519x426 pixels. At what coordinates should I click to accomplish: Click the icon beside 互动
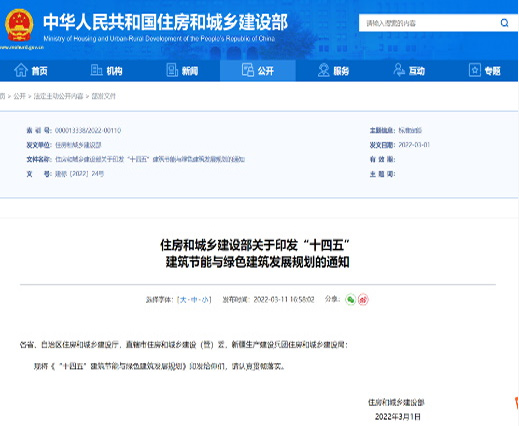point(399,70)
